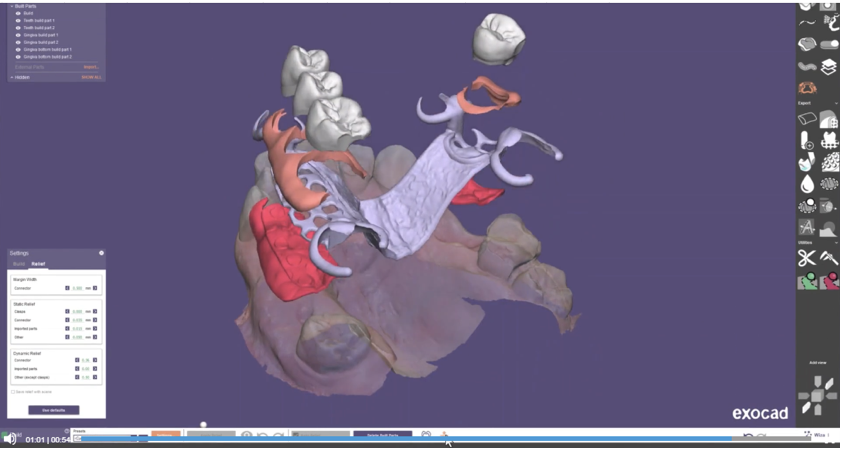Enable Save relief with scene checkbox
Viewport: 842px width, 452px height.
point(12,392)
